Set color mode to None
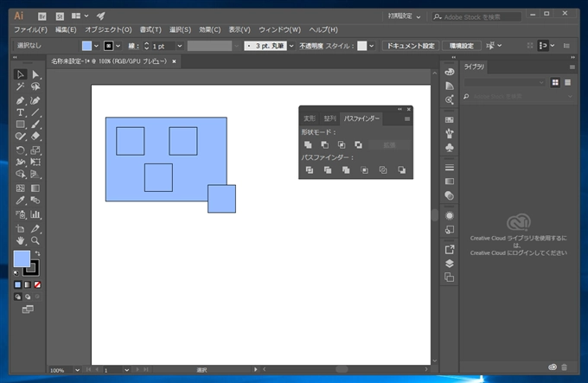Screen dimensions: 588x383 click(37, 284)
